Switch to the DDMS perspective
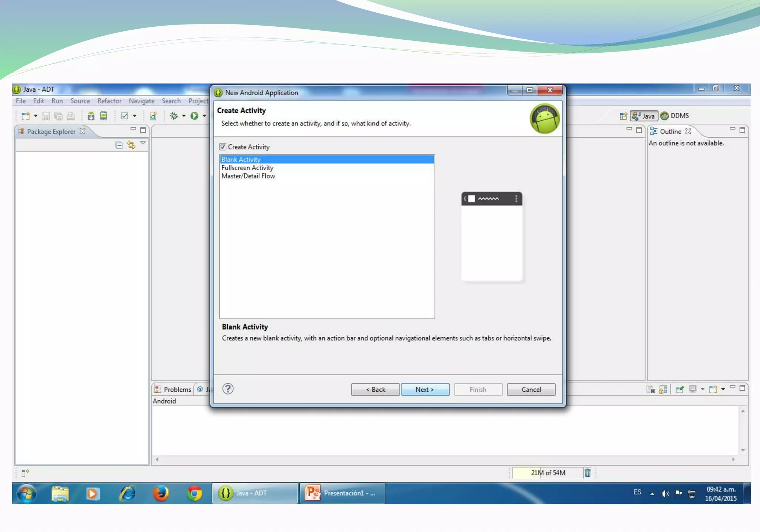The image size is (760, 532). pos(675,116)
